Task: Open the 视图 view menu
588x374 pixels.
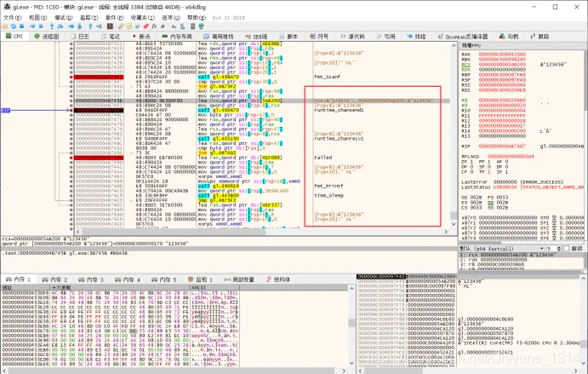Action: coord(38,18)
